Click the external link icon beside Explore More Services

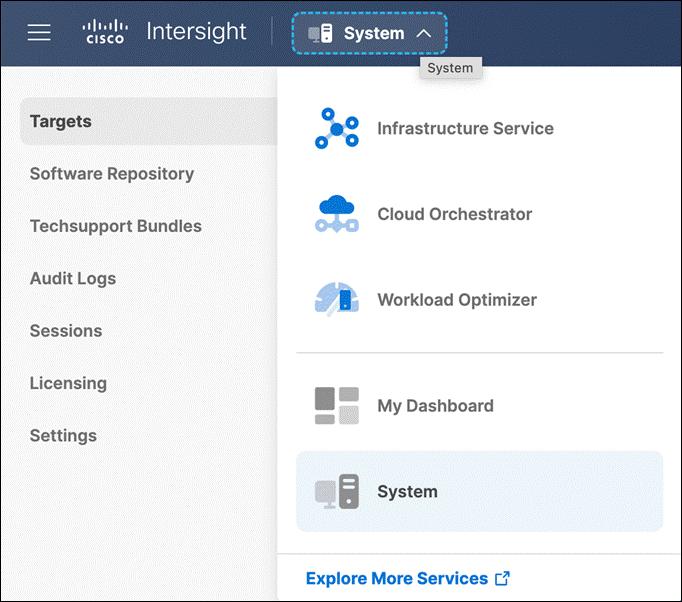click(x=502, y=579)
